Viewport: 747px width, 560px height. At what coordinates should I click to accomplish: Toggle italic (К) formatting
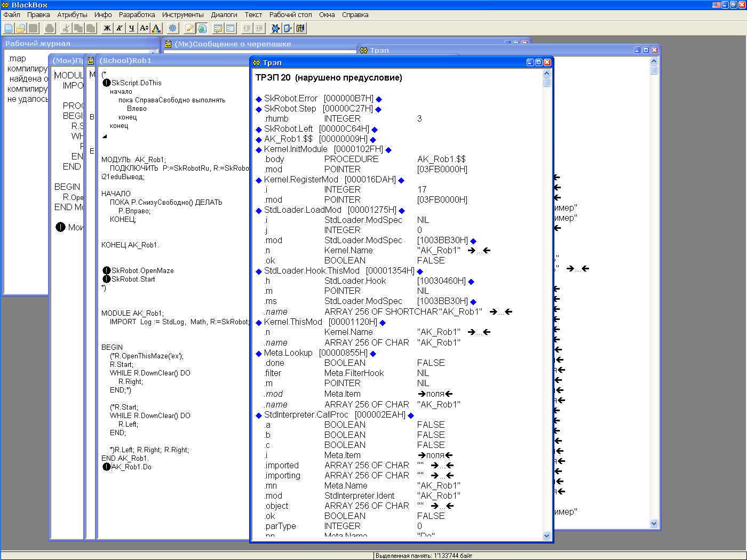pyautogui.click(x=120, y=28)
